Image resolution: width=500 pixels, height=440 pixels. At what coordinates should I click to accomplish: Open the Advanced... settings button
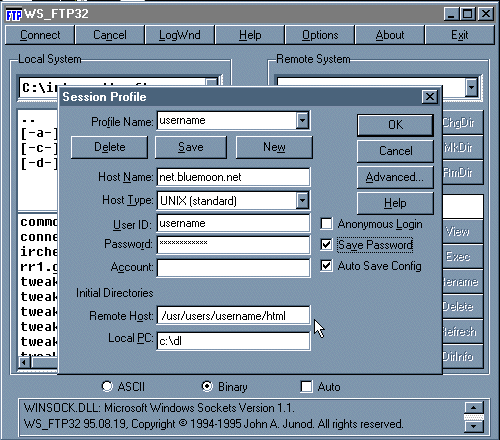point(395,177)
